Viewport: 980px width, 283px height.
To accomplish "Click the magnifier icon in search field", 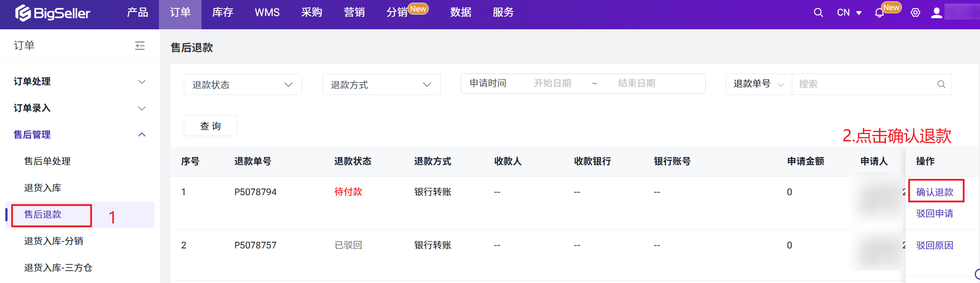I will 941,84.
